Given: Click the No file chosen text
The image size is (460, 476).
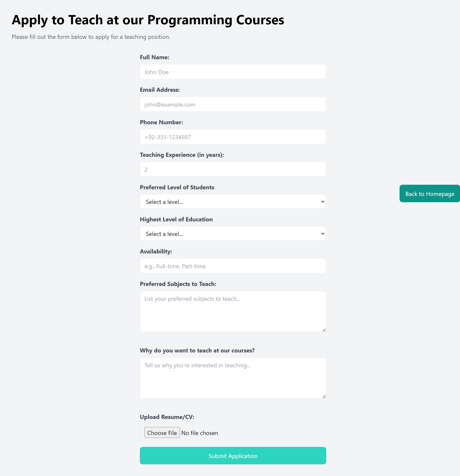Looking at the screenshot, I should click(x=200, y=433).
